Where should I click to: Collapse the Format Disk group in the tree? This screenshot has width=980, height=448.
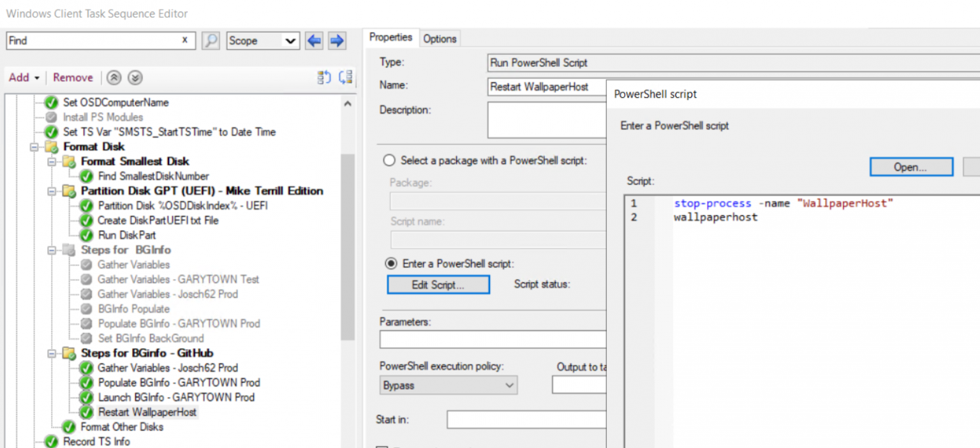point(33,146)
